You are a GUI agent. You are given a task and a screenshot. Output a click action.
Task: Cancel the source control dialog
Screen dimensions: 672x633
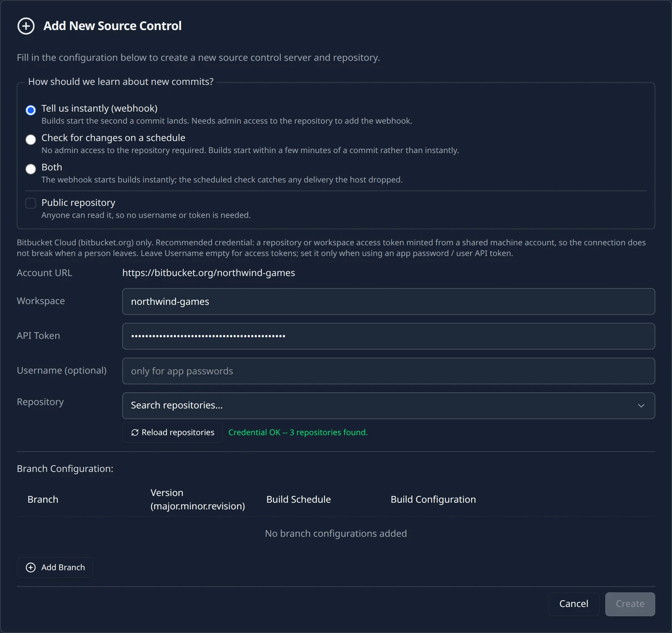pyautogui.click(x=574, y=604)
